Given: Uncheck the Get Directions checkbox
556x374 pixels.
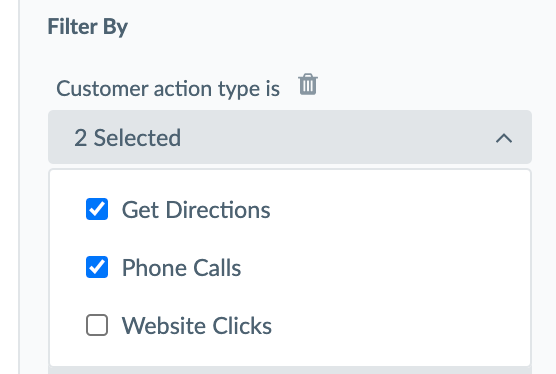Looking at the screenshot, I should tap(97, 209).
